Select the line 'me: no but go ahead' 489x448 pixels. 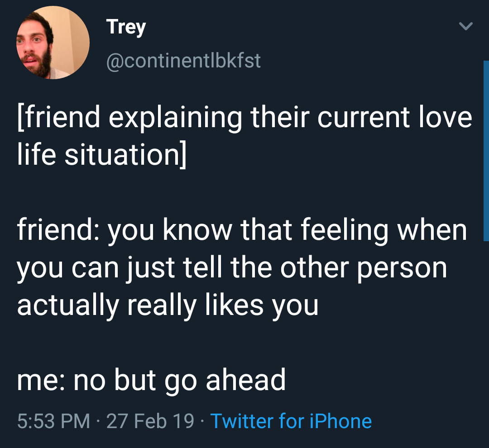point(151,381)
